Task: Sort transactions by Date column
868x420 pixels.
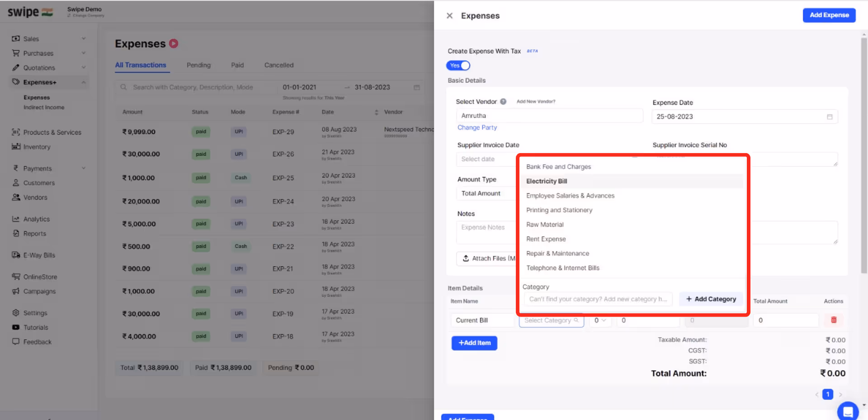Action: point(376,112)
